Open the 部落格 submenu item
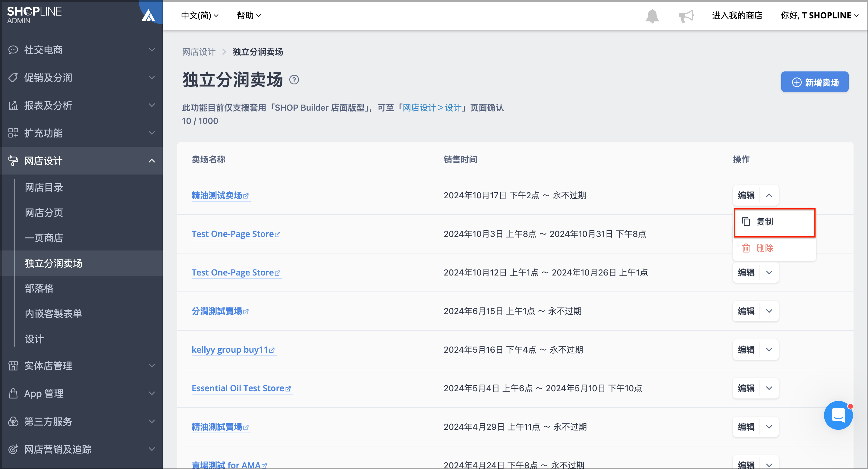This screenshot has height=469, width=868. (39, 288)
